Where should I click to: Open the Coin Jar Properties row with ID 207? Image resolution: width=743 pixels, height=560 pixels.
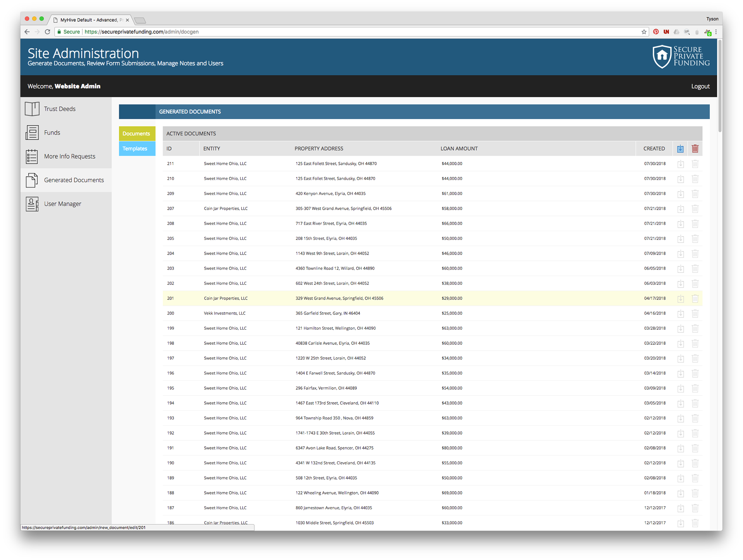(x=226, y=209)
